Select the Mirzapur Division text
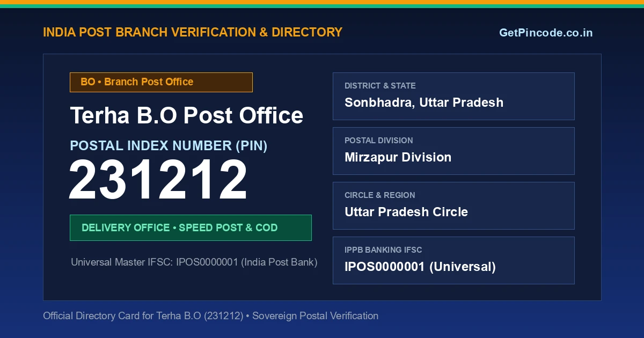This screenshot has width=644, height=338. tap(398, 157)
